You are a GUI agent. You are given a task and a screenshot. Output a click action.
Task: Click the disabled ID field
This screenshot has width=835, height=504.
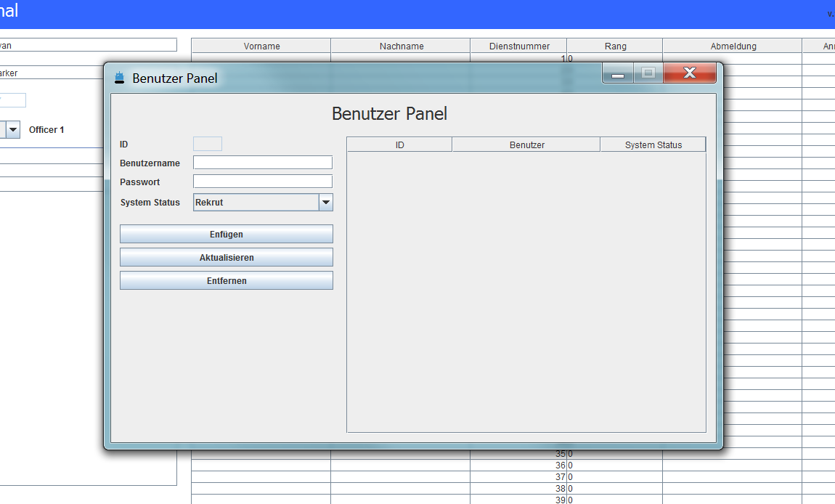pyautogui.click(x=208, y=144)
